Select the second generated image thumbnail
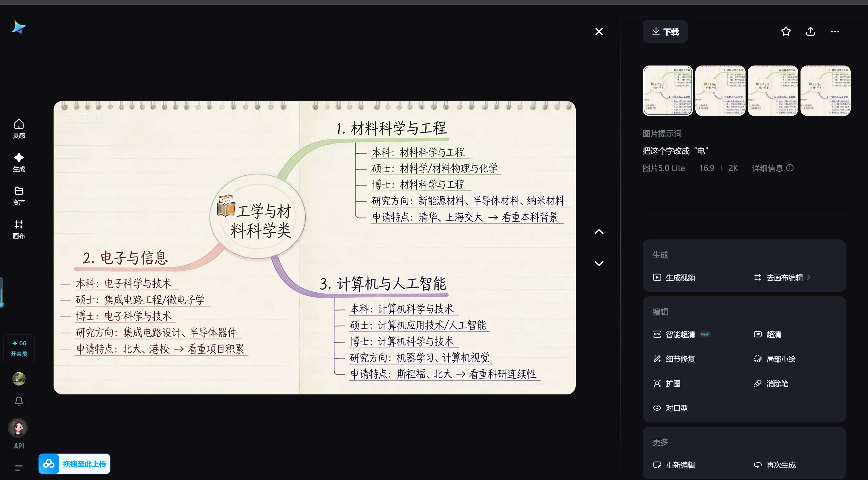 (x=720, y=91)
